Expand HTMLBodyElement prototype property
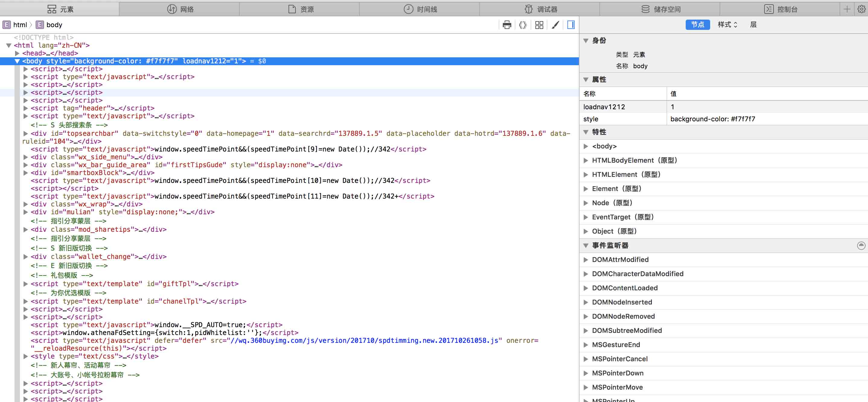The height and width of the screenshot is (402, 868). click(x=586, y=160)
